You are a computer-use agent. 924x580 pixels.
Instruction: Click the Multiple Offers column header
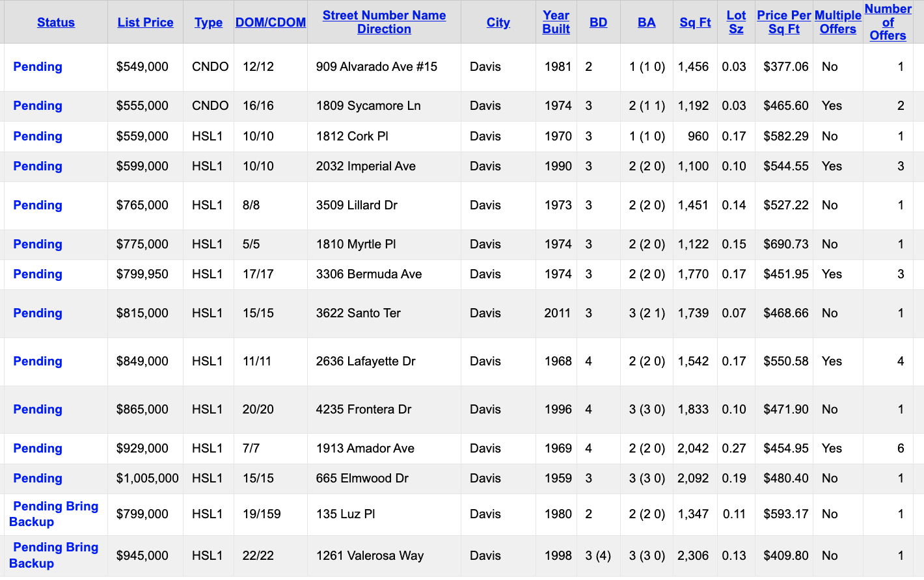pyautogui.click(x=838, y=22)
